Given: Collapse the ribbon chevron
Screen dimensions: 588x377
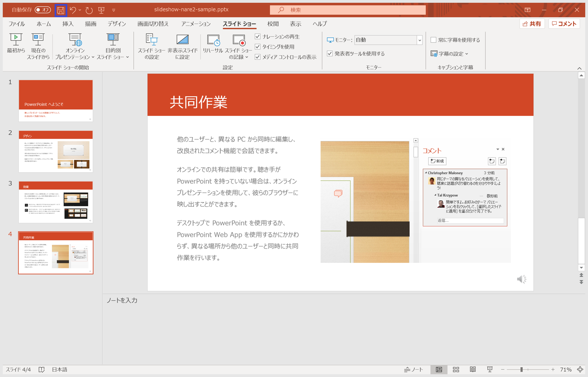Looking at the screenshot, I should coord(580,68).
